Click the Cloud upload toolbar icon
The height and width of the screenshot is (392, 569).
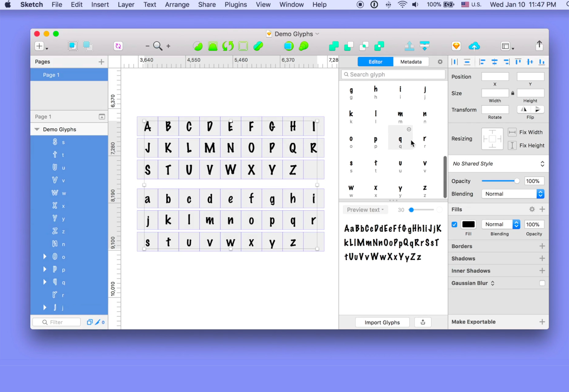click(x=474, y=46)
